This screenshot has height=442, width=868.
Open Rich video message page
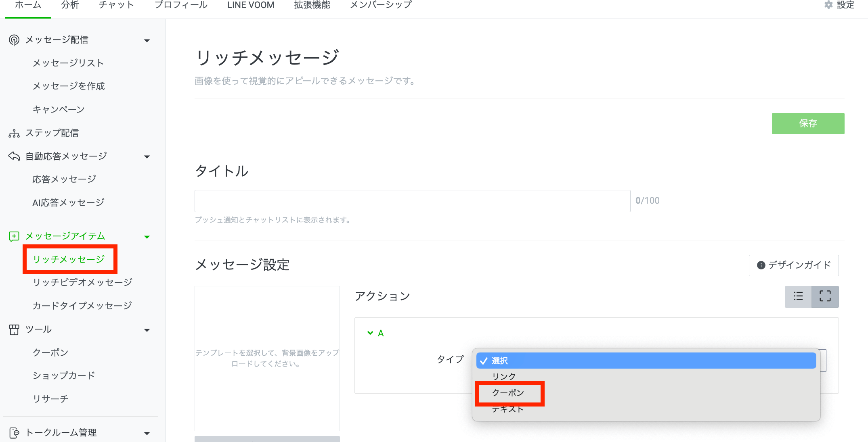(x=82, y=282)
